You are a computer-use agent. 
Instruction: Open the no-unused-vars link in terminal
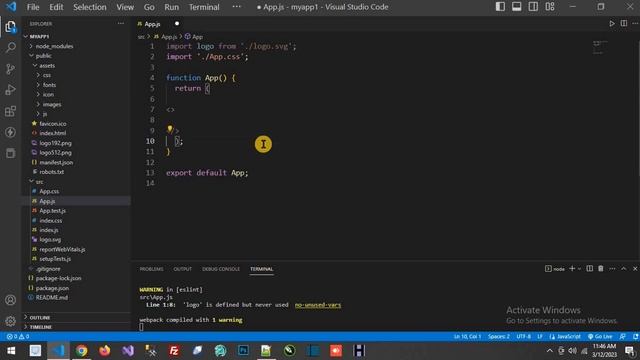318,305
